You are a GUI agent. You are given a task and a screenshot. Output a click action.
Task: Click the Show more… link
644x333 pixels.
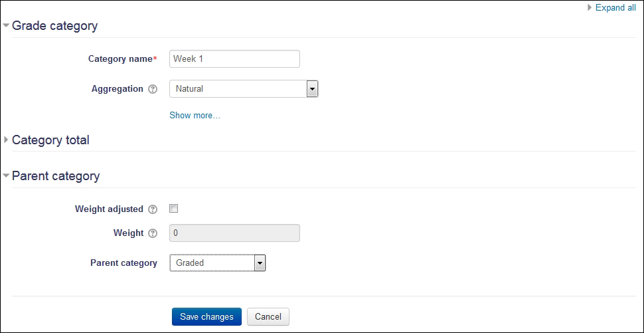click(195, 116)
